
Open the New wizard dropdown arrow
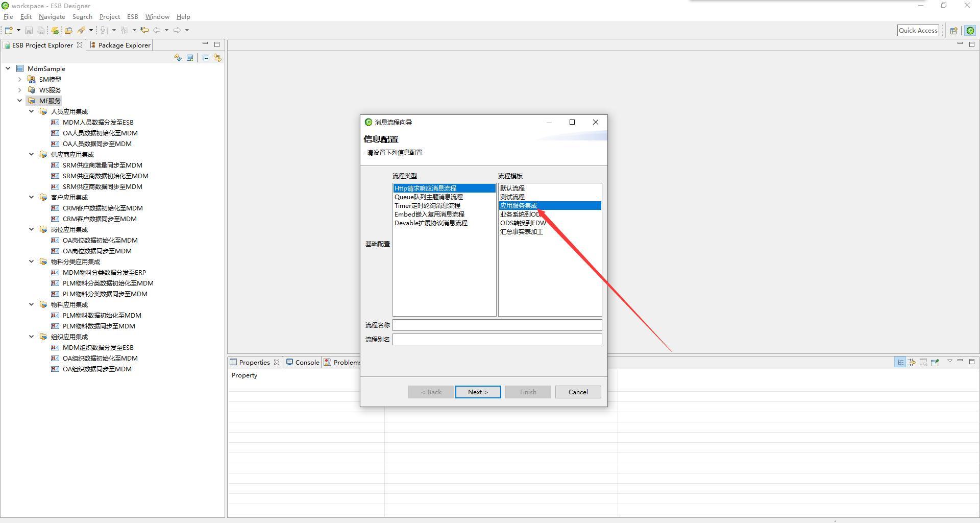(x=18, y=30)
